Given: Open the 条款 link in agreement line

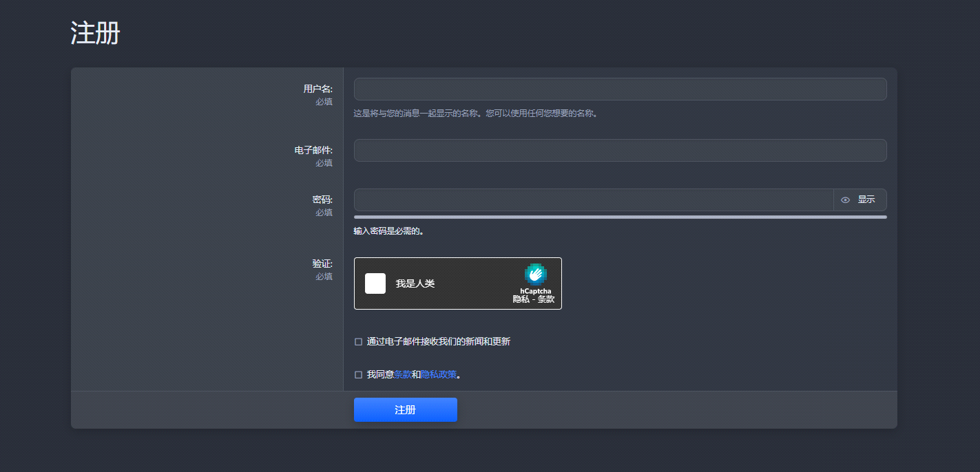Looking at the screenshot, I should coord(402,374).
